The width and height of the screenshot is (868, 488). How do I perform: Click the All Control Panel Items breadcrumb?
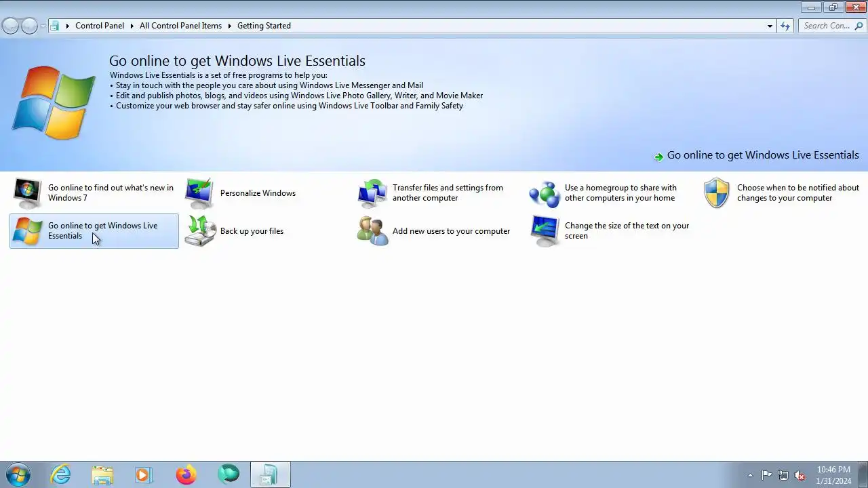pyautogui.click(x=180, y=26)
